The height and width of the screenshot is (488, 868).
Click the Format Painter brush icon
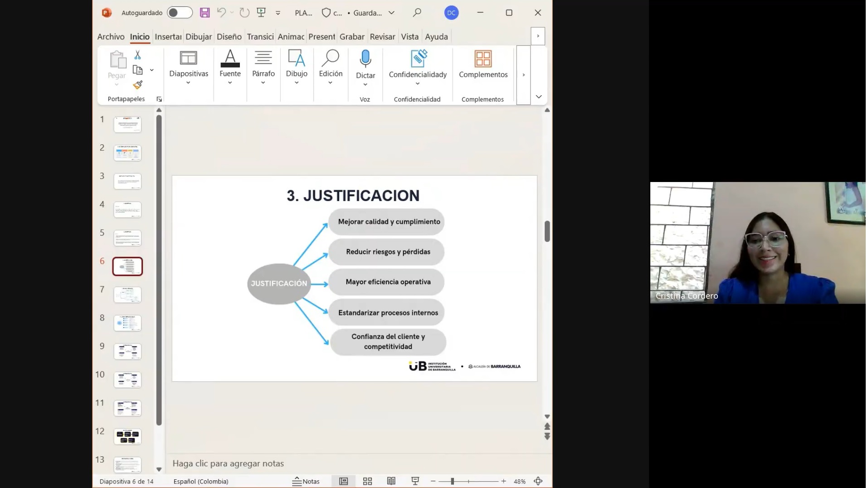click(x=137, y=85)
